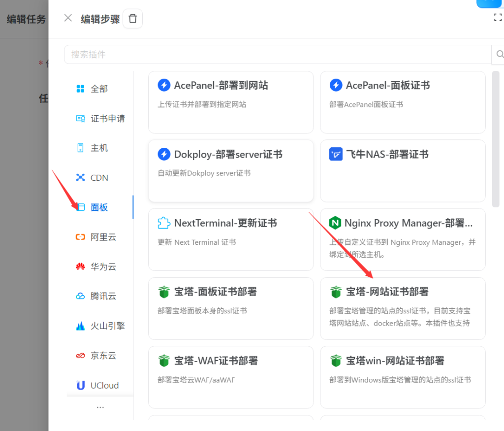This screenshot has height=431, width=504.
Task: Click the lightning icon on AcePanel-面板证书
Action: pos(336,85)
